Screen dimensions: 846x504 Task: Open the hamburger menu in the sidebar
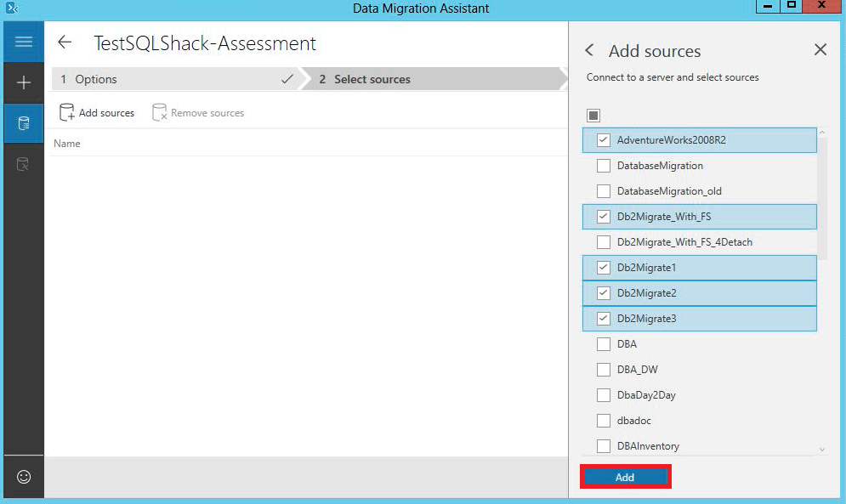pyautogui.click(x=24, y=42)
